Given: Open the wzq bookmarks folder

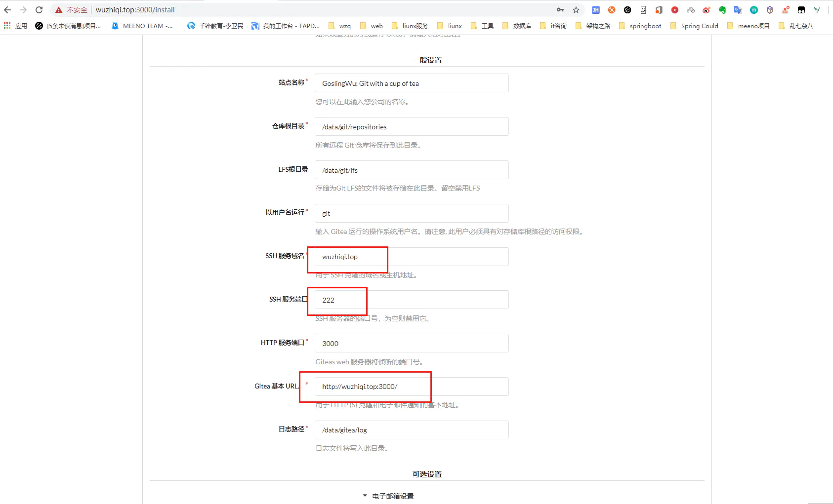Looking at the screenshot, I should pos(340,26).
